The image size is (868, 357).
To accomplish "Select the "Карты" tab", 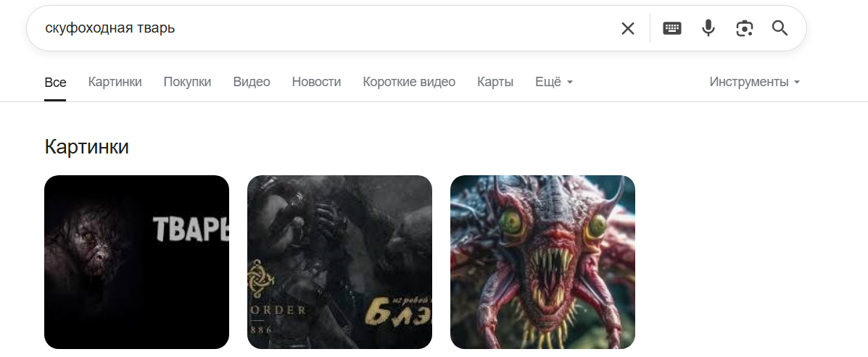I will [495, 82].
